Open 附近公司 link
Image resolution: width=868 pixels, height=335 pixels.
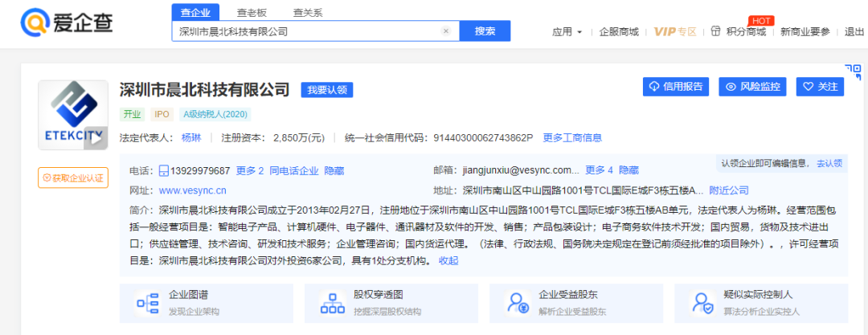pos(729,190)
